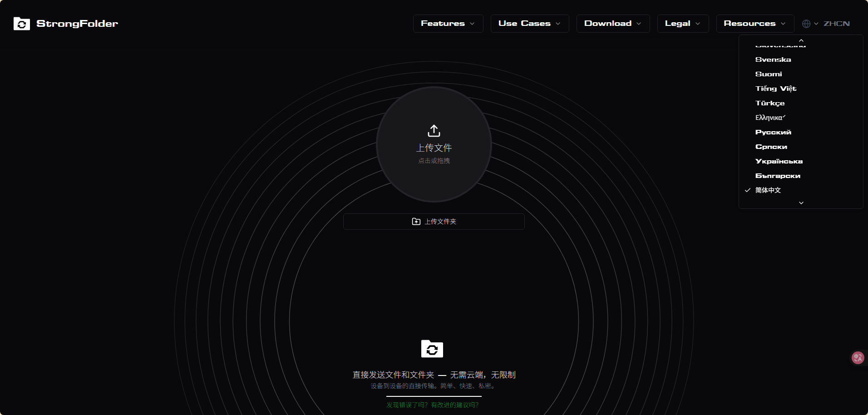
Task: Click the pink translate floating icon
Action: pyautogui.click(x=857, y=357)
